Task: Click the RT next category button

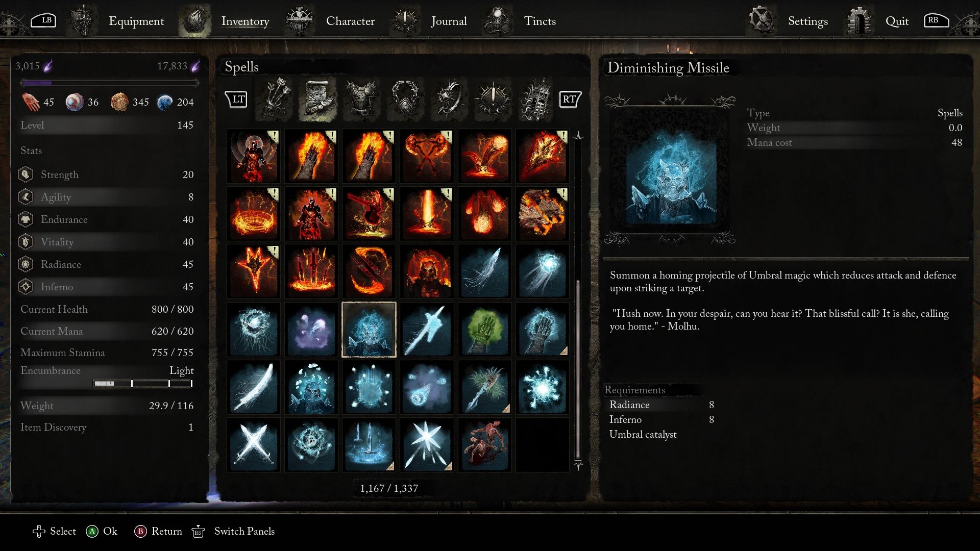Action: (x=570, y=99)
